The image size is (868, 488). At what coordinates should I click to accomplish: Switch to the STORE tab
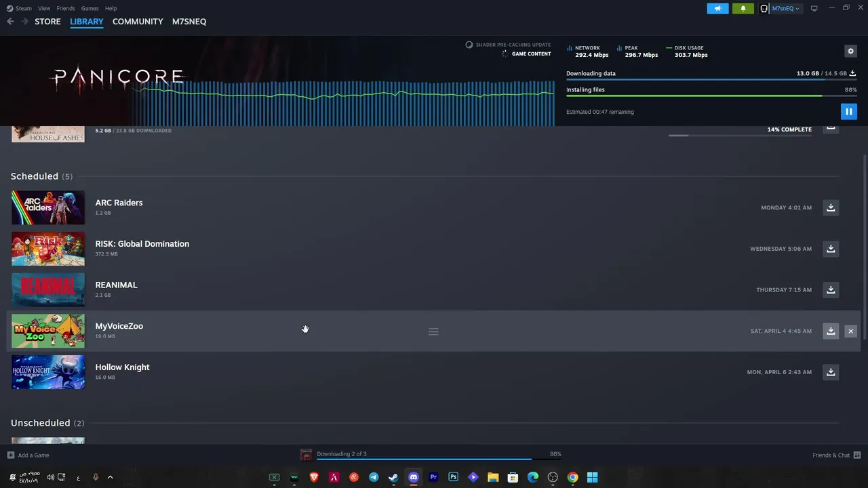click(x=47, y=22)
